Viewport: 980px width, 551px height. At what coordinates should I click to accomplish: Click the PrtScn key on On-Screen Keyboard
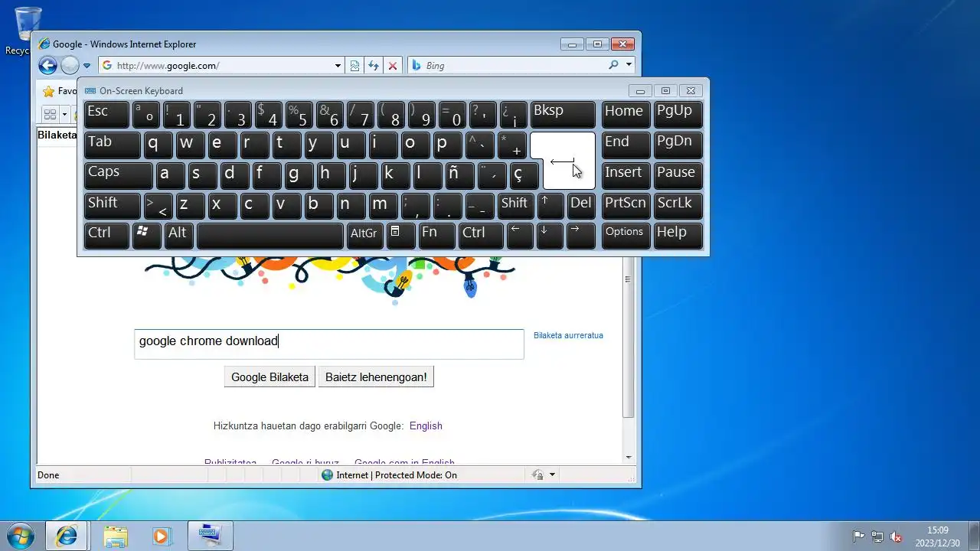coord(626,207)
